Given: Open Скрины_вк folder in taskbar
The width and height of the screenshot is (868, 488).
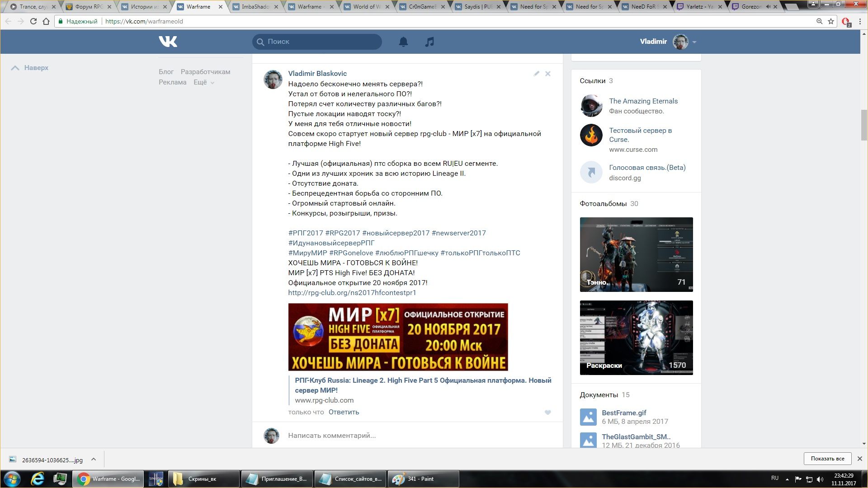Looking at the screenshot, I should point(203,479).
